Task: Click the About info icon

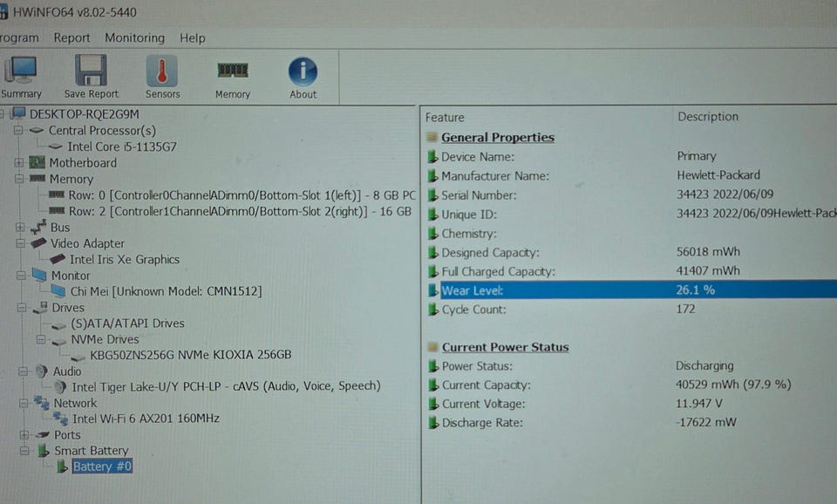Action: [x=303, y=71]
